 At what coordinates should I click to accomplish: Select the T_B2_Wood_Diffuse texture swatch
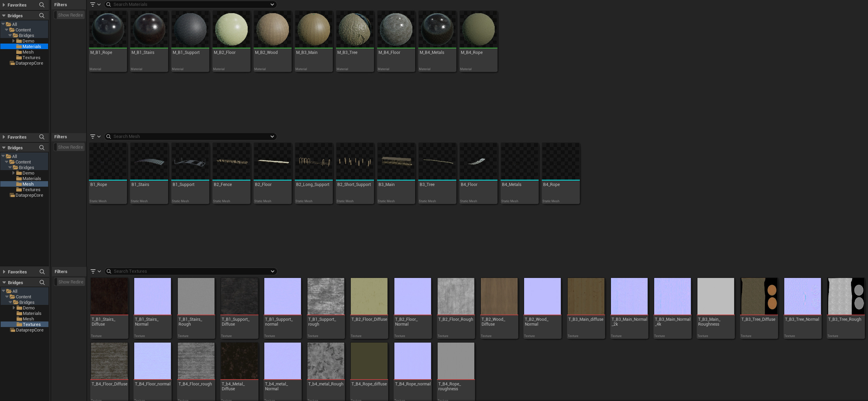[x=499, y=297]
